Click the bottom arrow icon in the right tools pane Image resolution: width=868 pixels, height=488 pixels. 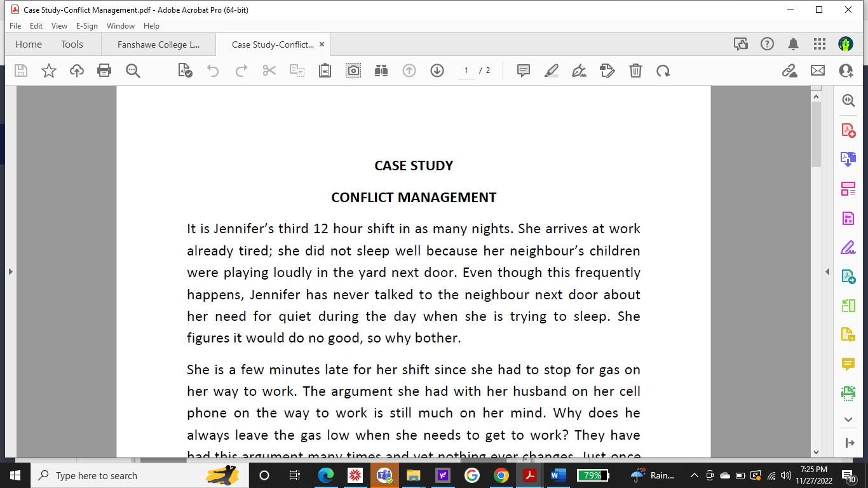point(848,443)
